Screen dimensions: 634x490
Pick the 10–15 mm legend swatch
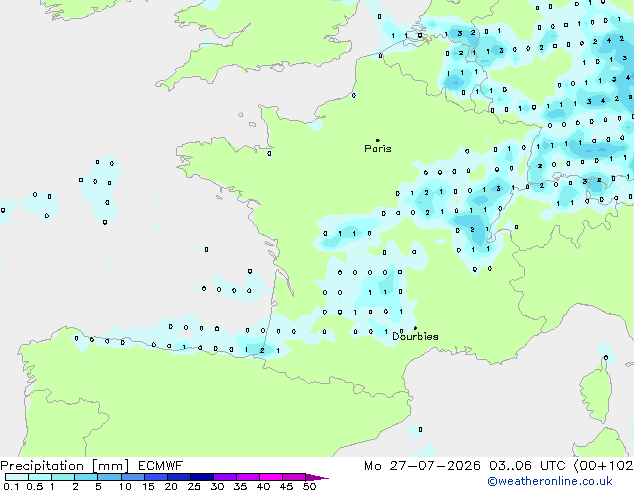point(133,477)
